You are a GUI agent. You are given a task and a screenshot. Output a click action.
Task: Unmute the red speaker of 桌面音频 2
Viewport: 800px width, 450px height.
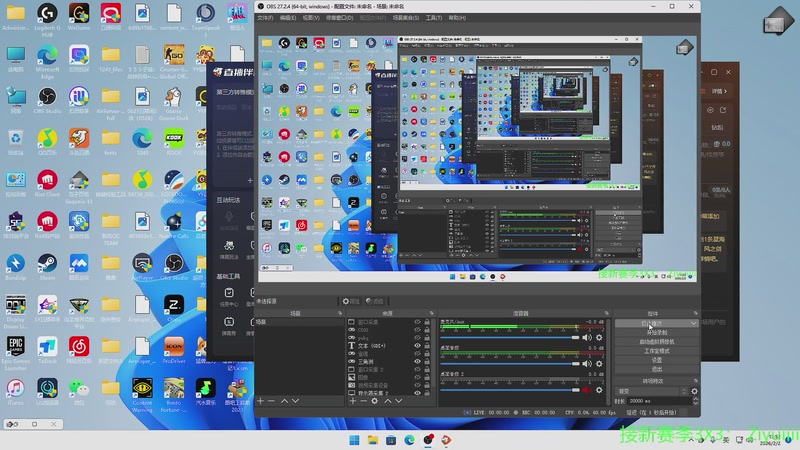coord(587,390)
